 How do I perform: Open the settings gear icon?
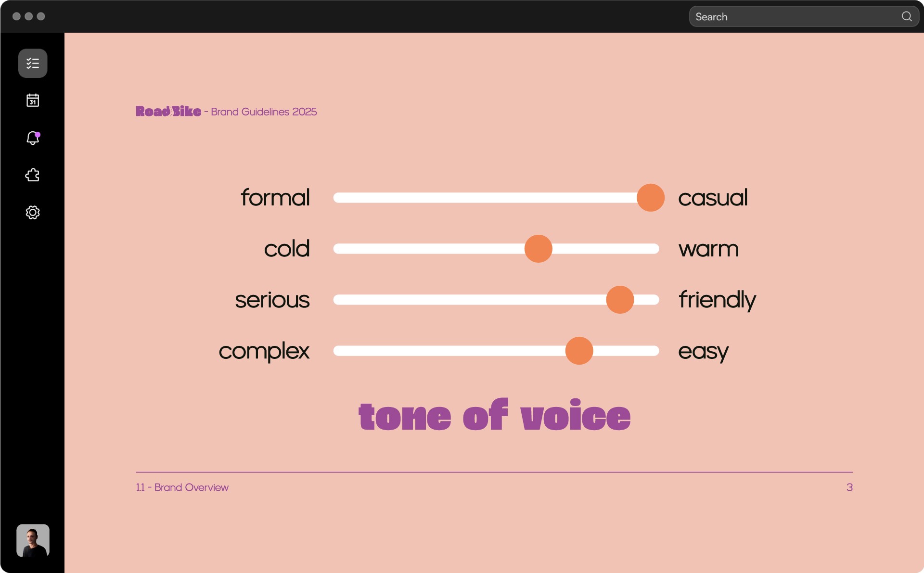coord(33,212)
